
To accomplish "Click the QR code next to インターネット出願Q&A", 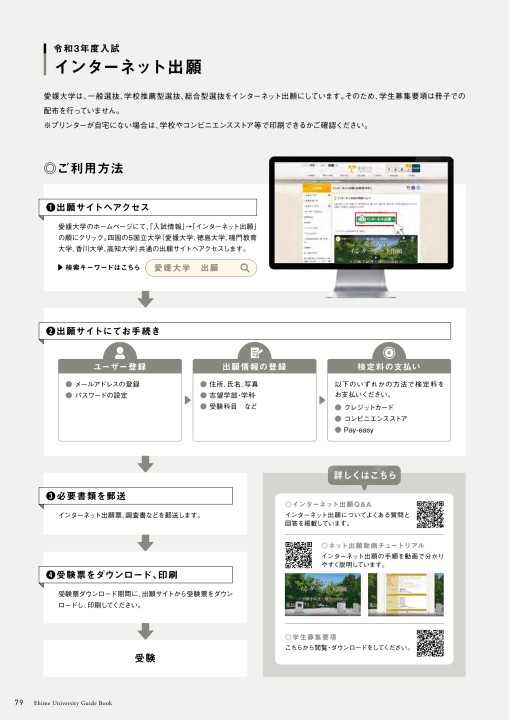I will 430,514.
